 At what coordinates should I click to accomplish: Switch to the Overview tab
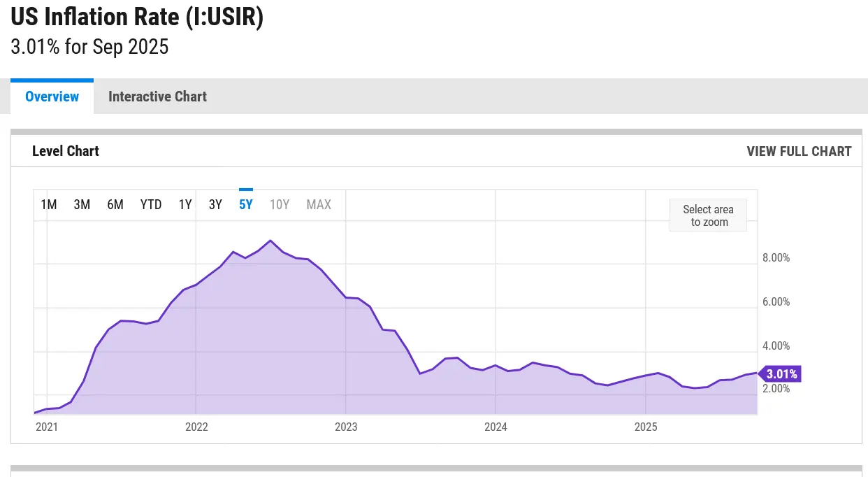(x=52, y=97)
